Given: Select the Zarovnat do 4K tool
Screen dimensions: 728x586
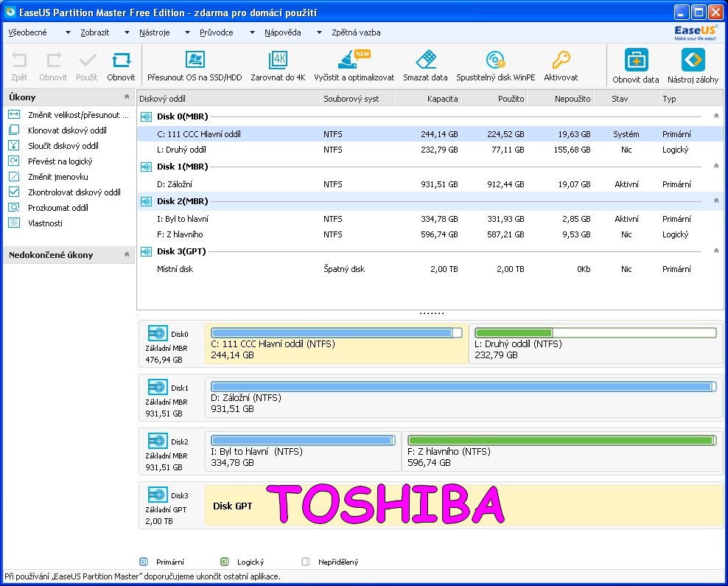Looking at the screenshot, I should click(278, 60).
